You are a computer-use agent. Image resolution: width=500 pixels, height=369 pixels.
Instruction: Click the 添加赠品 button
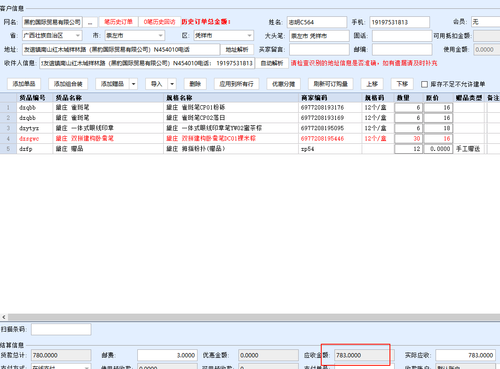click(x=112, y=84)
